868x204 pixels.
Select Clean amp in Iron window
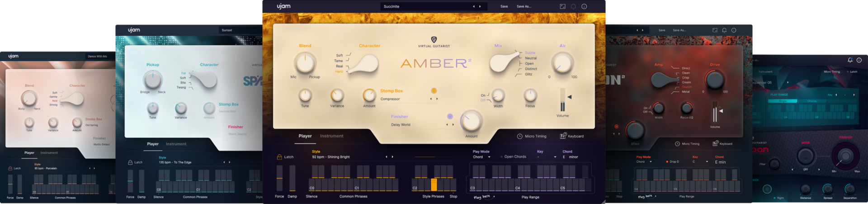pos(686,73)
